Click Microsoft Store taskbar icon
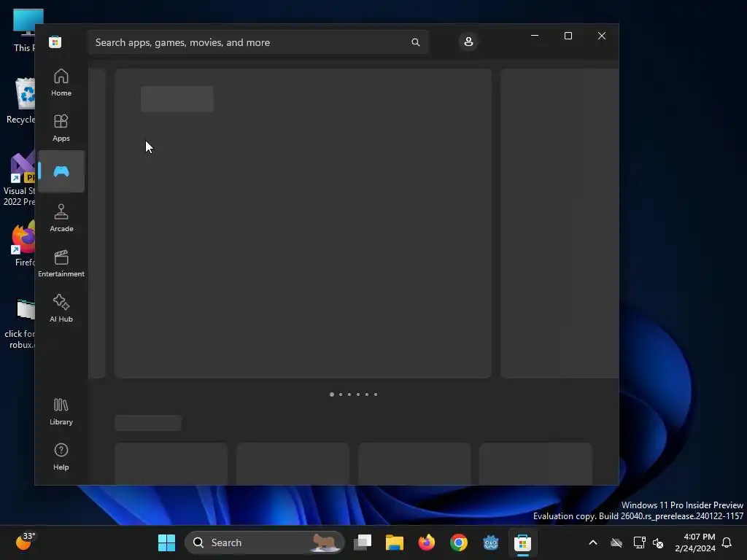This screenshot has height=560, width=747. pos(522,542)
